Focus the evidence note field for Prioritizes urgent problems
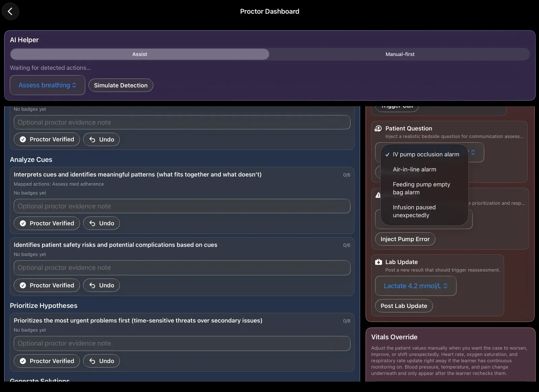 click(182, 344)
